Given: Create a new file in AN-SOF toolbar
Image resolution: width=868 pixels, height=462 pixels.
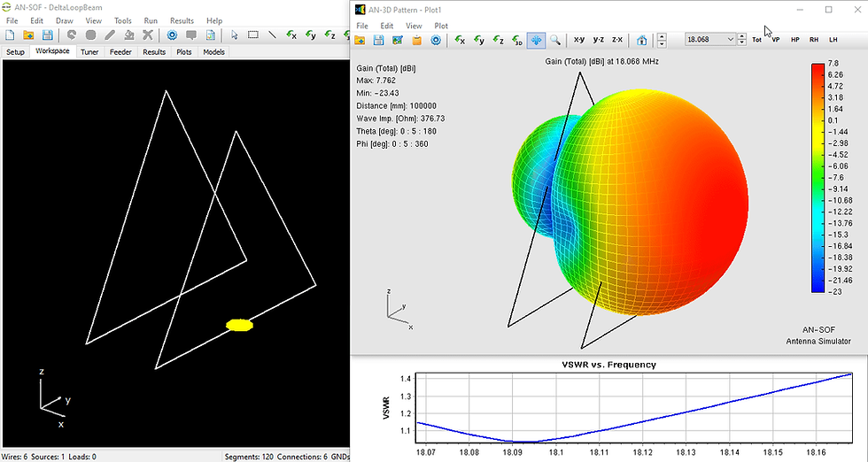Looking at the screenshot, I should pos(10,35).
